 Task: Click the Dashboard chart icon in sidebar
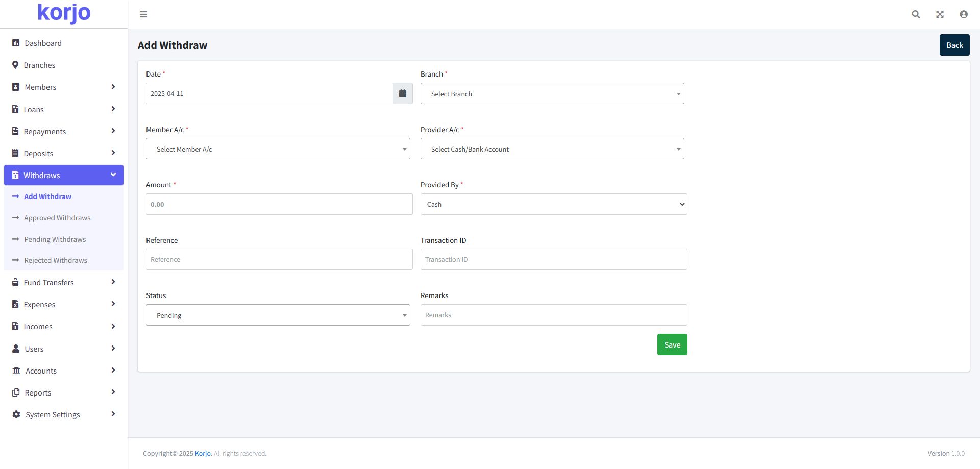(x=16, y=43)
